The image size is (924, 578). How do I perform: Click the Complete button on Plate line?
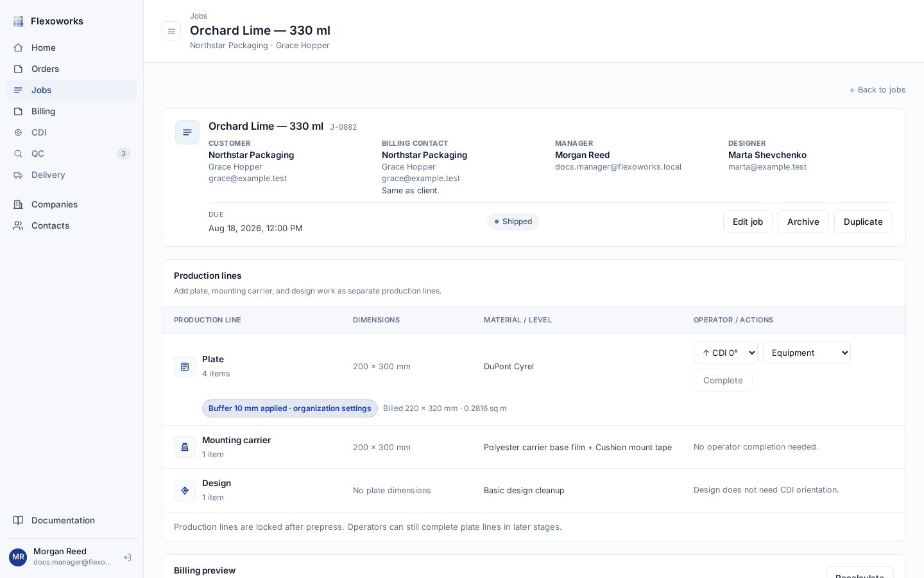(723, 380)
